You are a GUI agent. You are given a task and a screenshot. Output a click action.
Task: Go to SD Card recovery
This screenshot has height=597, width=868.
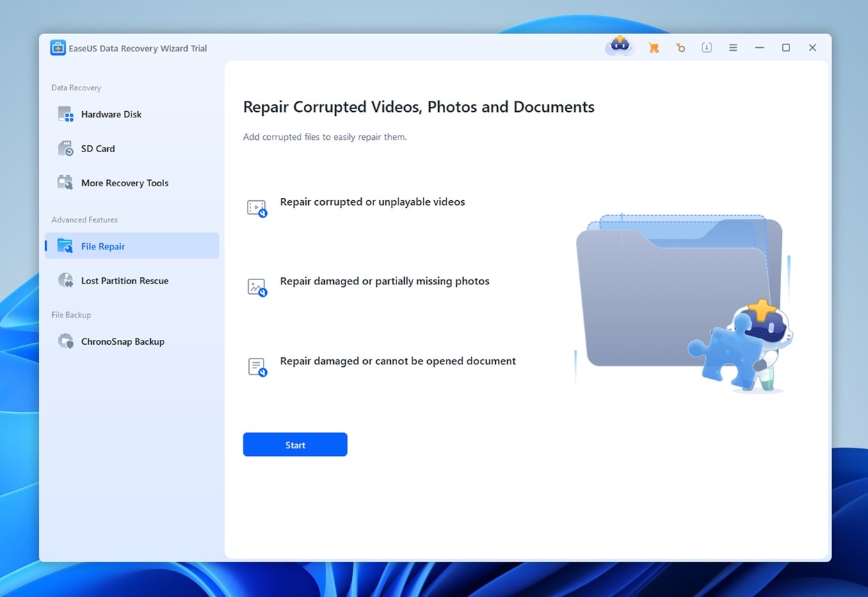coord(132,149)
